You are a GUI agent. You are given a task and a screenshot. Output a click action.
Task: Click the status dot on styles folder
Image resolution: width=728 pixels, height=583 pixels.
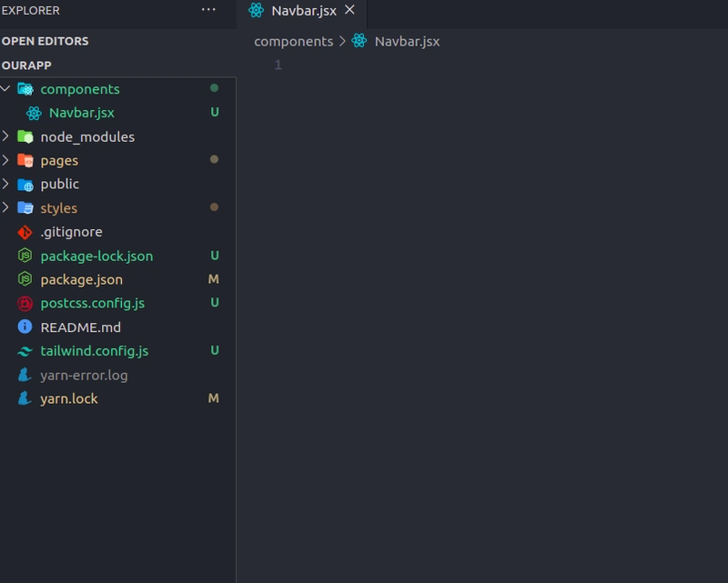point(214,206)
